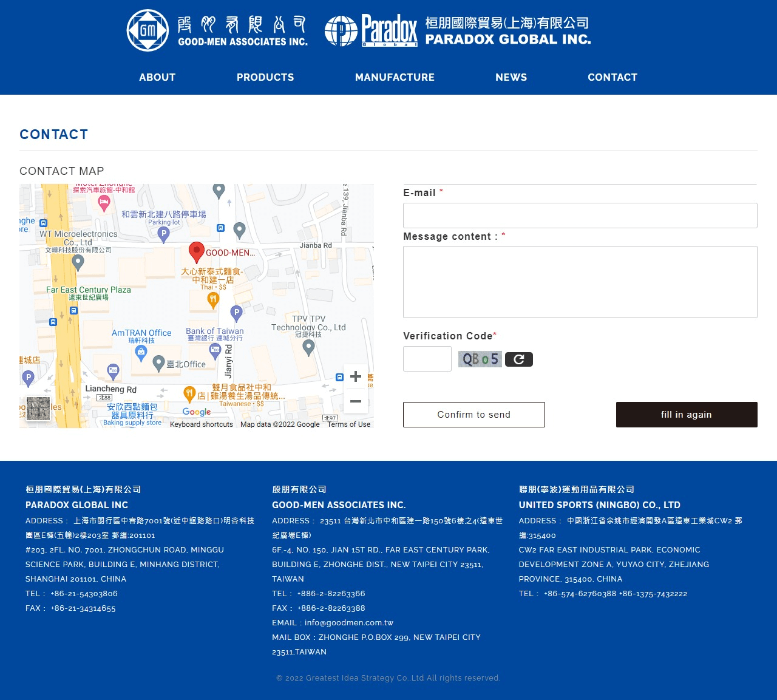Click Confirm to send button
This screenshot has height=700, width=777.
(x=474, y=415)
